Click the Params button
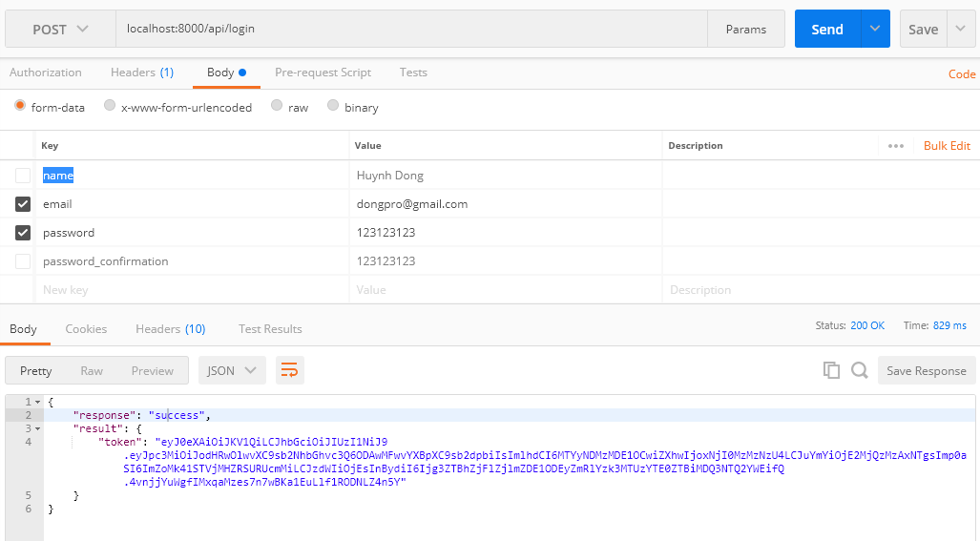The height and width of the screenshot is (541, 980). [x=745, y=29]
